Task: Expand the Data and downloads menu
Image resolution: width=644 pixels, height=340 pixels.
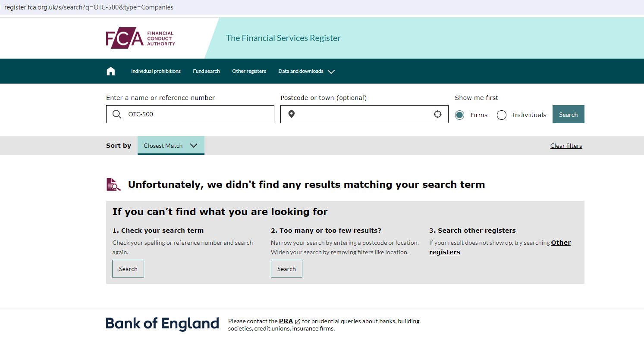Action: pos(306,71)
